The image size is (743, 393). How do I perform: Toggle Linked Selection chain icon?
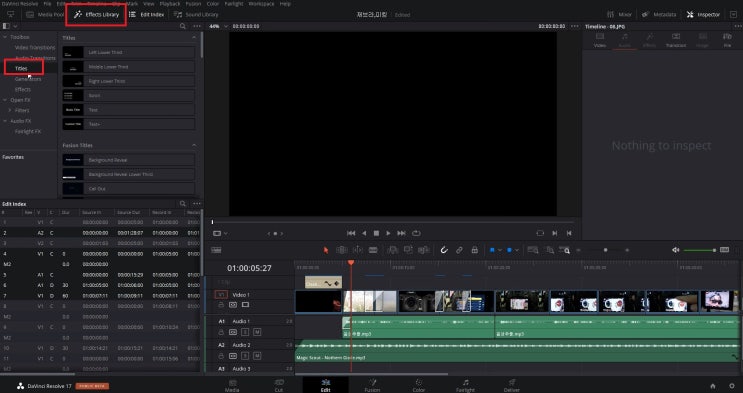click(x=459, y=250)
